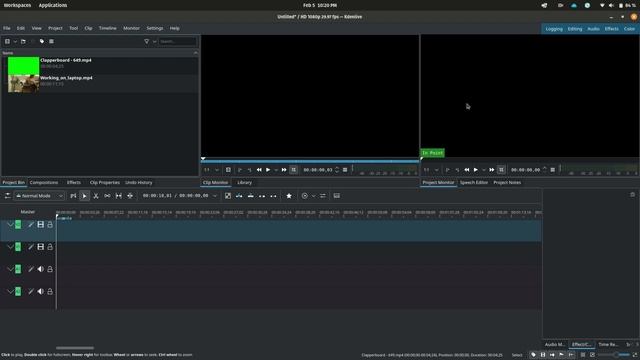Fast forward in the Clip Monitor

284,170
